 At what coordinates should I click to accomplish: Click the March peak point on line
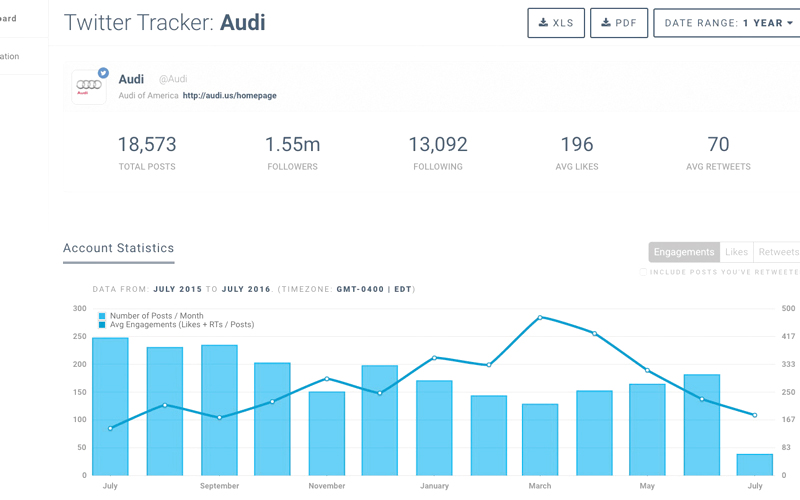[x=540, y=318]
